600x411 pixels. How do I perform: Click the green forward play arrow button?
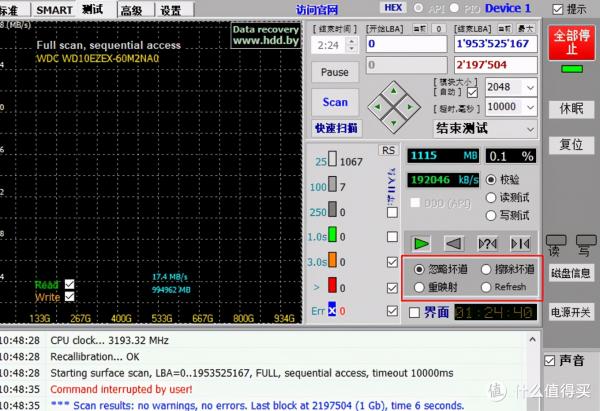(x=422, y=243)
